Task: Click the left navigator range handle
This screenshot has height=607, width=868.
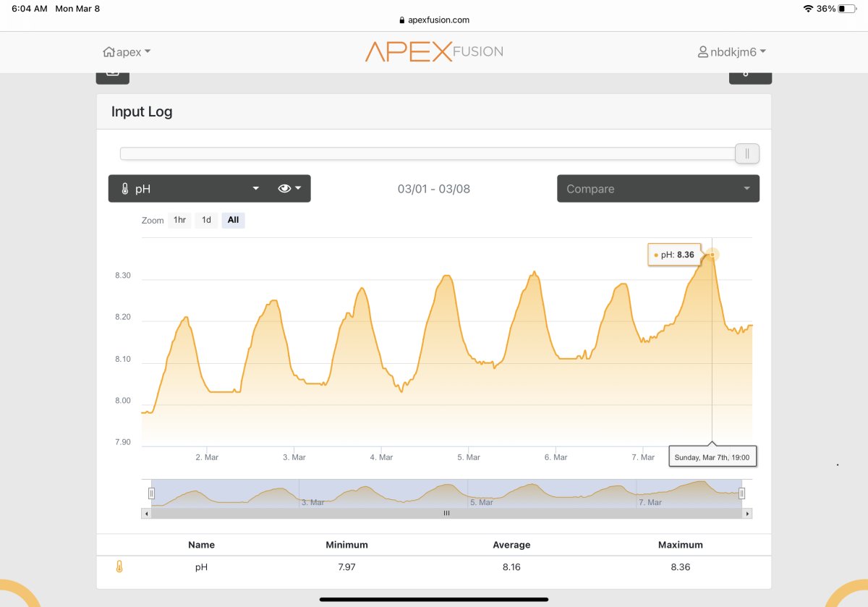Action: (151, 493)
